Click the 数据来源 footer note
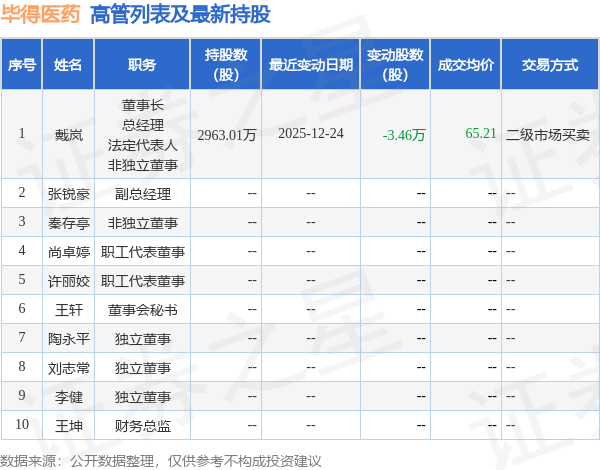The height and width of the screenshot is (470, 600). pos(161,461)
